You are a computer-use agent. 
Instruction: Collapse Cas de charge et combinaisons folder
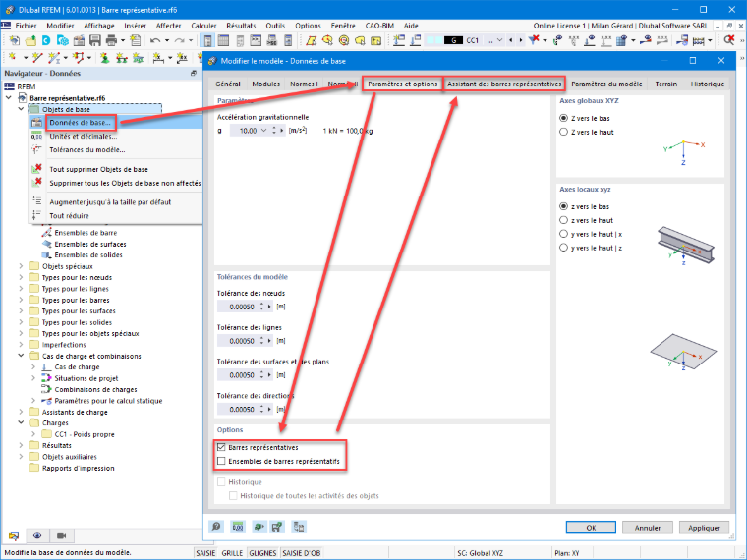pyautogui.click(x=21, y=356)
